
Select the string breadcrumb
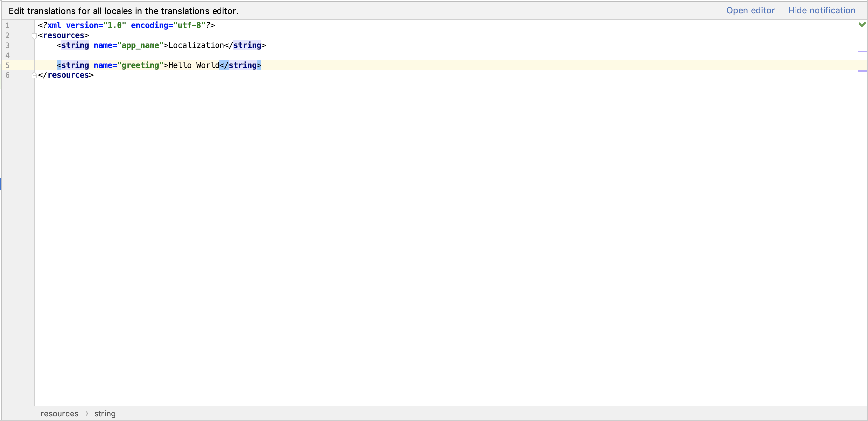(x=105, y=413)
